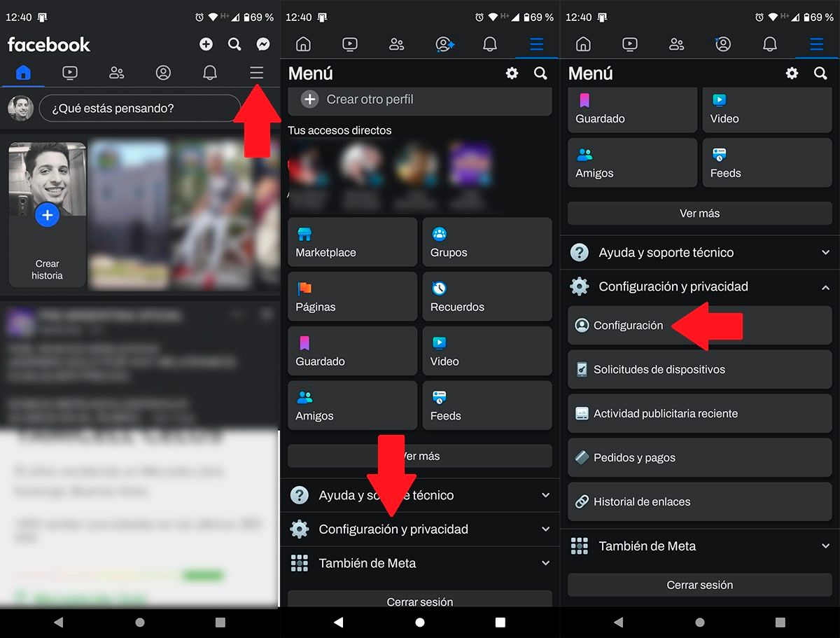Tap the blue plus on Crear historia
The width and height of the screenshot is (840, 638).
pyautogui.click(x=47, y=215)
